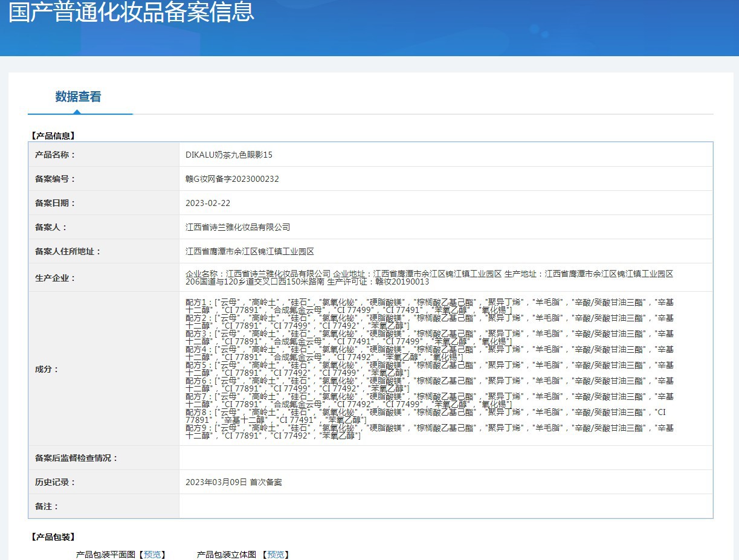This screenshot has width=739, height=560.
Task: Click the 【产品信息】 section heading
Action: coord(53,136)
